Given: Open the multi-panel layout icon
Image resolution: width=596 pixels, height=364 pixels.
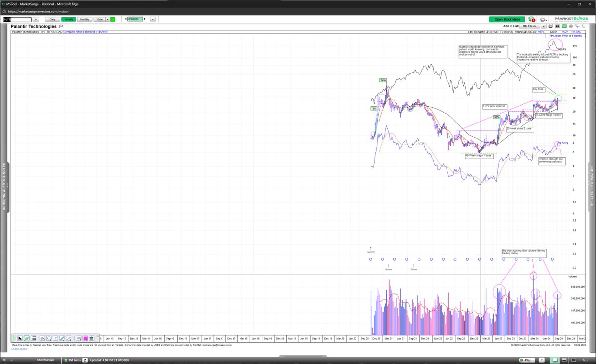Looking at the screenshot, I should coord(558,26).
